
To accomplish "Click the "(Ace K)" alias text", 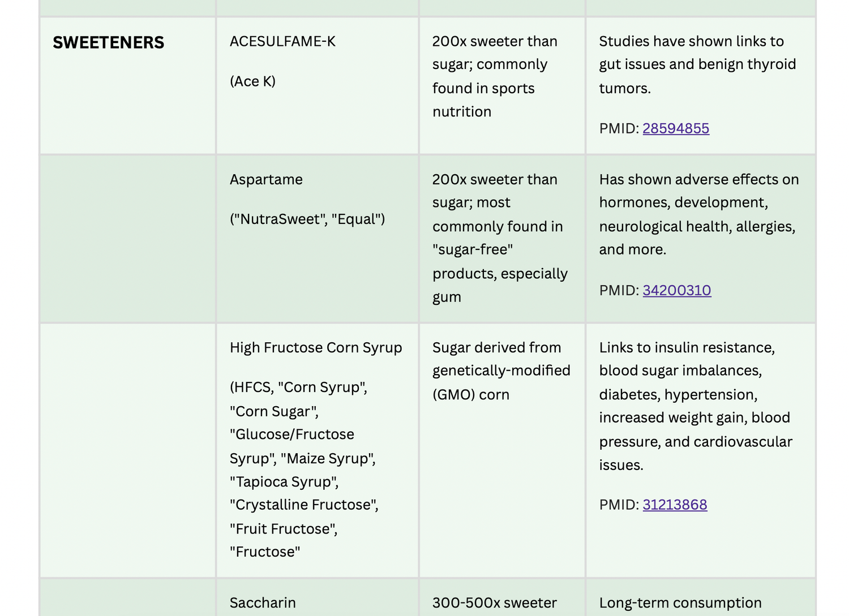I will coord(252,81).
